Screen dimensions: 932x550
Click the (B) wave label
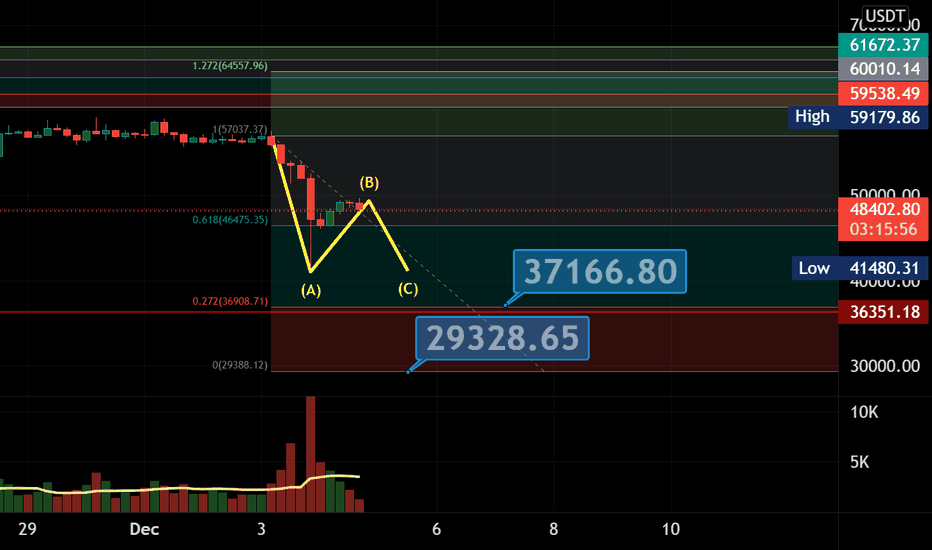coord(369,183)
